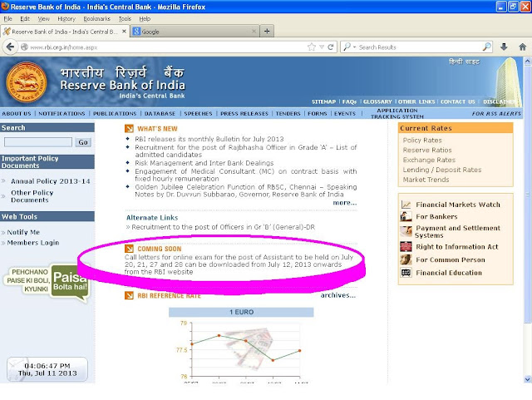Open the History menu
532x400 pixels.
[x=66, y=18]
